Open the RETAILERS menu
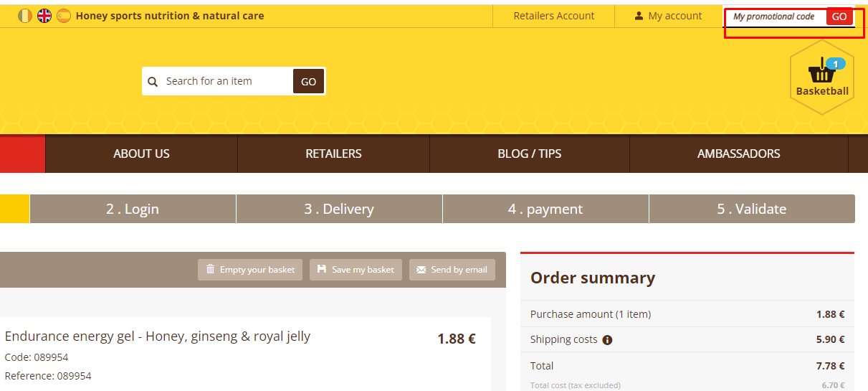 pos(333,154)
